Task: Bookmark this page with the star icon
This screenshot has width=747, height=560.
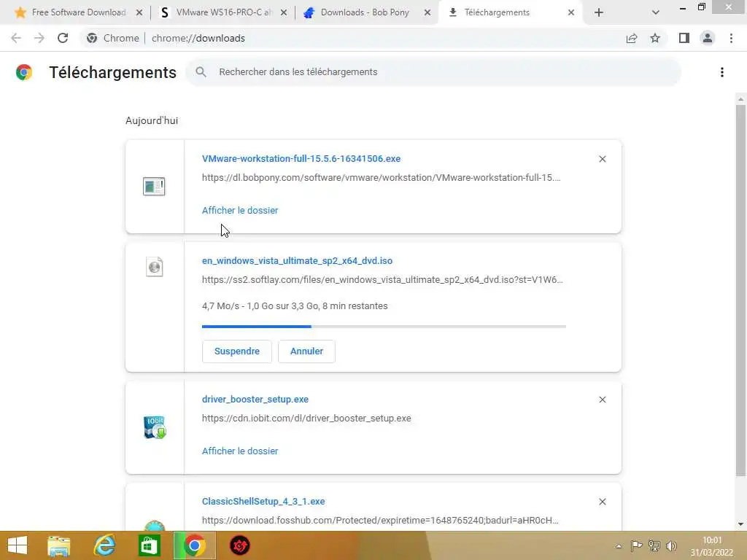Action: coord(655,38)
